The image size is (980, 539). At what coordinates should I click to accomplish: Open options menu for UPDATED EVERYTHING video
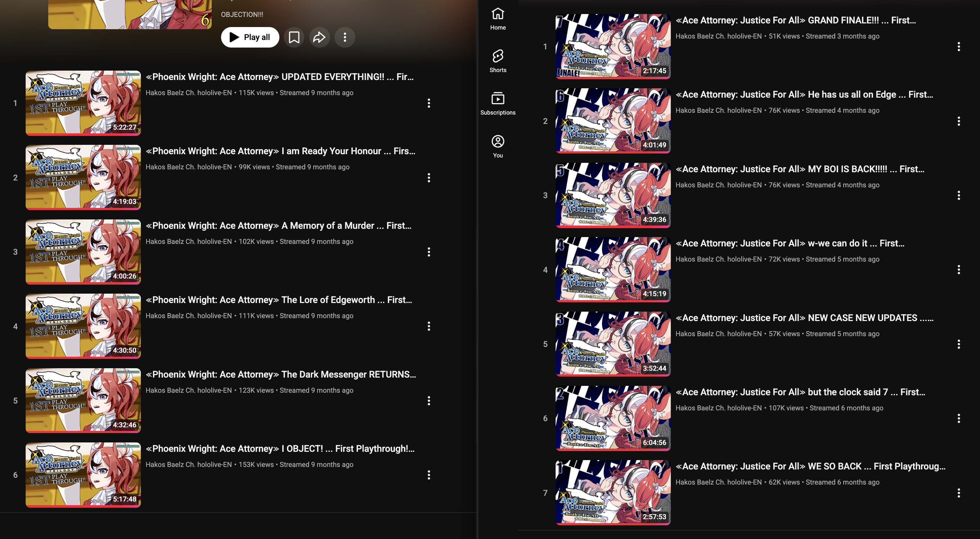click(429, 103)
